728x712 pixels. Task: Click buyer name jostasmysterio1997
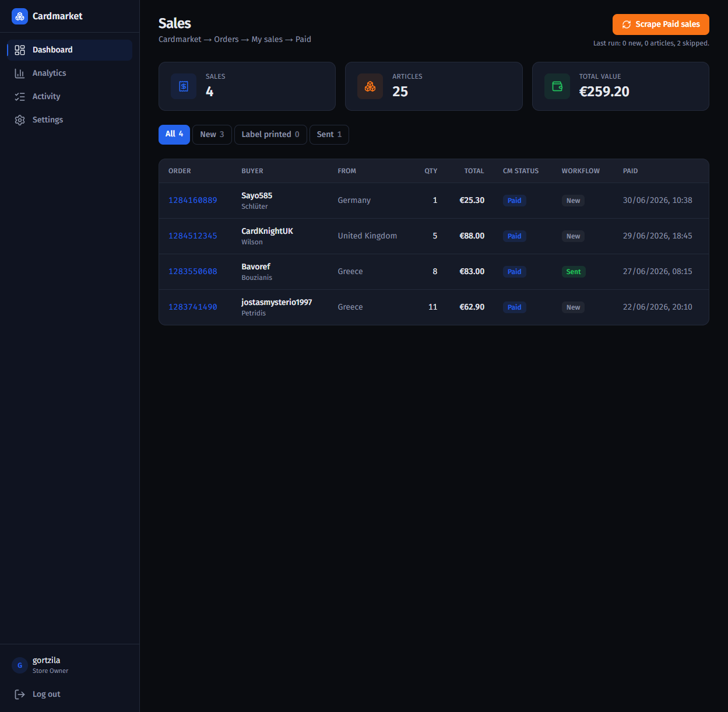277,303
